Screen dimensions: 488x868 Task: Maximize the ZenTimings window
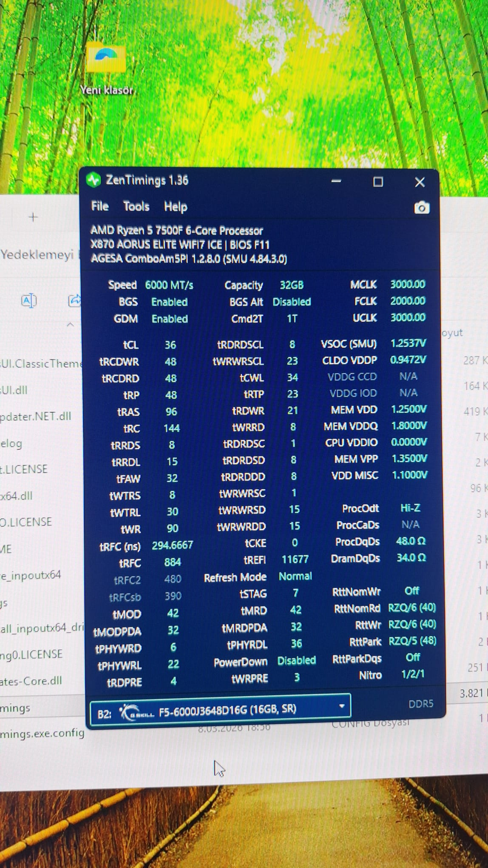[x=378, y=182]
